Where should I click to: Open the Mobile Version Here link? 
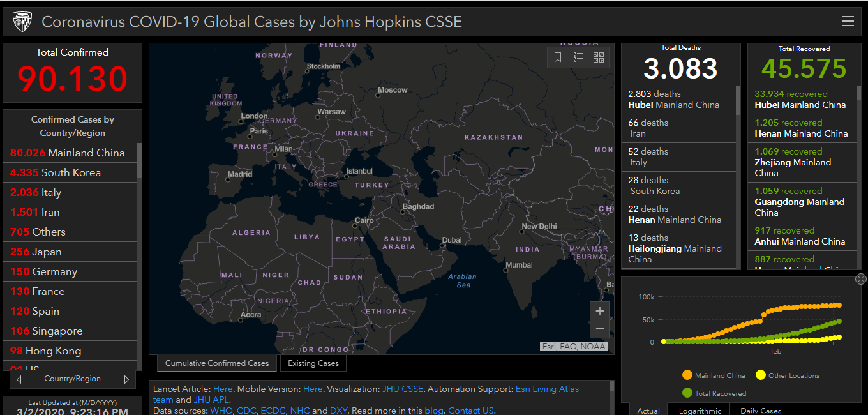[x=313, y=389]
